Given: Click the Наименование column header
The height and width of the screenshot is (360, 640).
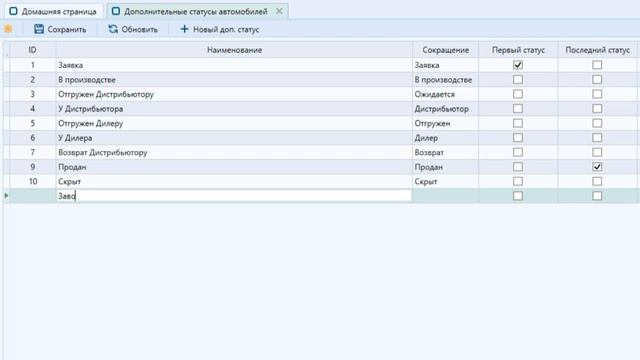Looking at the screenshot, I should pyautogui.click(x=234, y=50).
